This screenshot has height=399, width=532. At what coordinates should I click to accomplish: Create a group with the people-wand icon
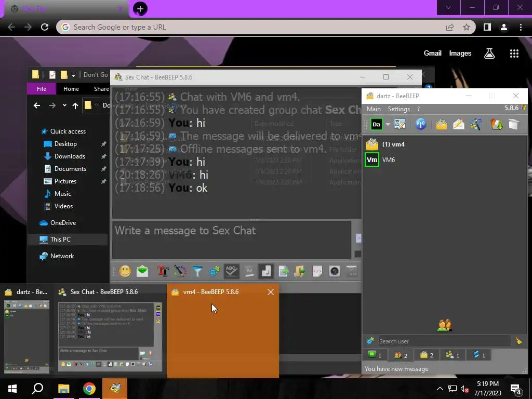(476, 124)
